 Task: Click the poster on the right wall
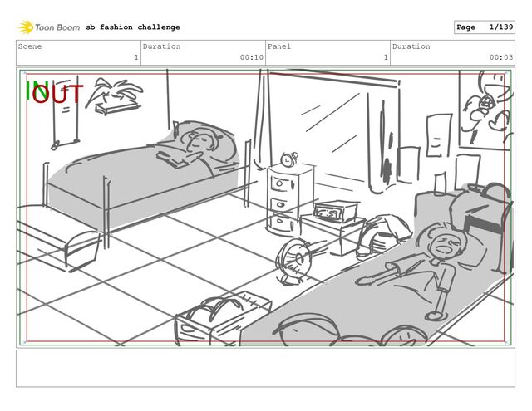pos(485,109)
